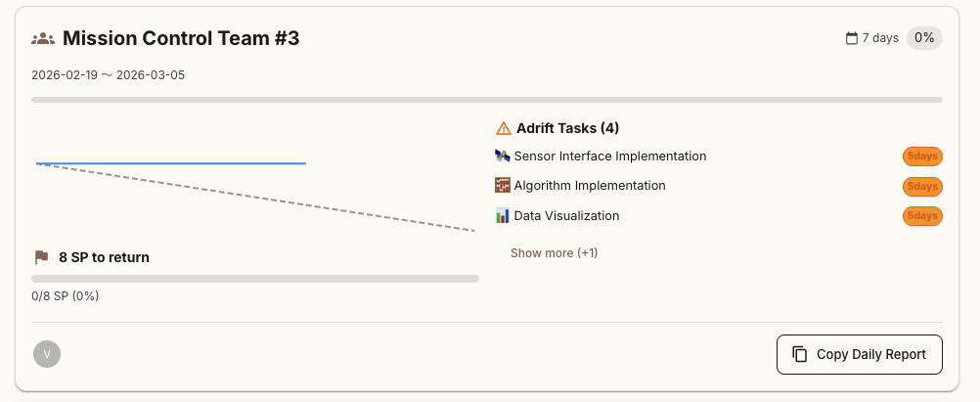Click the blue actual line in burndown chart

pos(171,163)
